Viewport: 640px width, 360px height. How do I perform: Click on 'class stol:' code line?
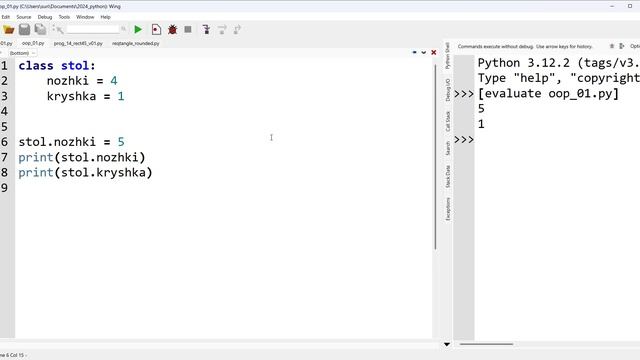coord(57,66)
